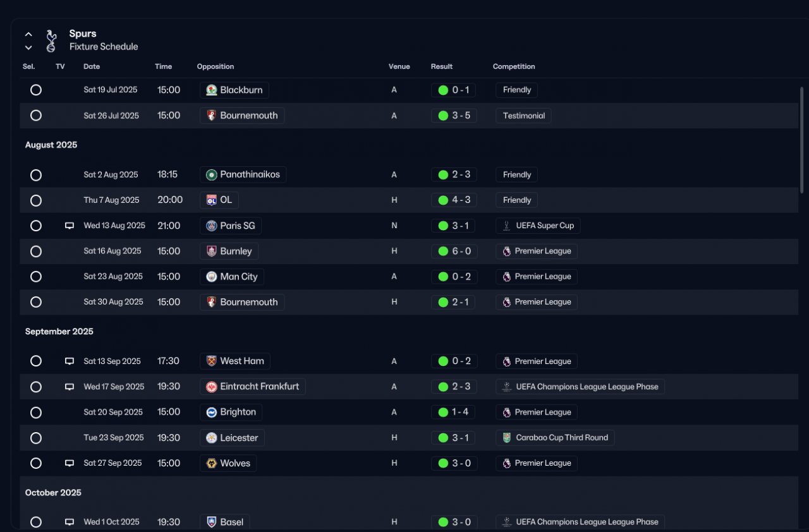Image resolution: width=809 pixels, height=532 pixels.
Task: Sort by the Date column header
Action: pyautogui.click(x=92, y=66)
